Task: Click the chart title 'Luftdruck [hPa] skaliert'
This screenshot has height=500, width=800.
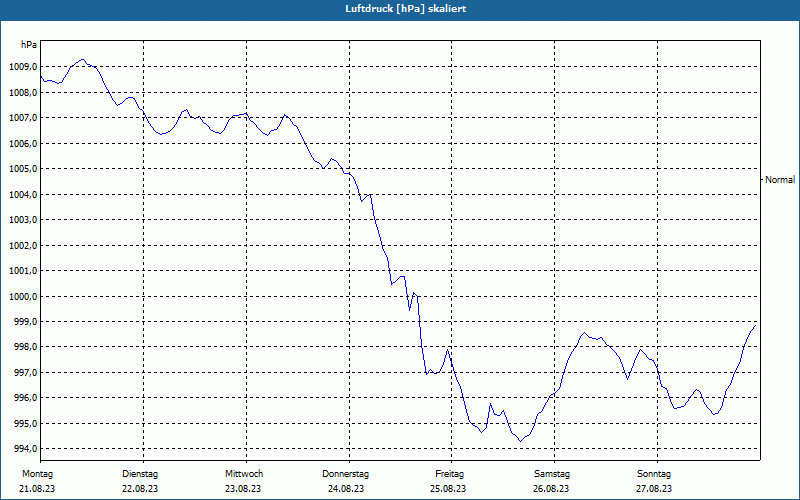Action: pyautogui.click(x=406, y=9)
